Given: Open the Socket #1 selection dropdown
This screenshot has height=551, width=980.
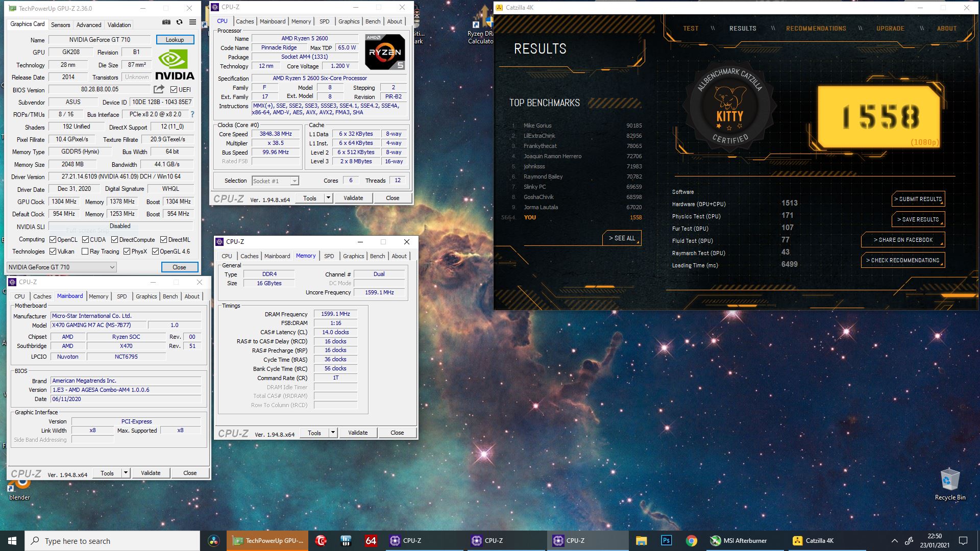Looking at the screenshot, I should (x=276, y=181).
